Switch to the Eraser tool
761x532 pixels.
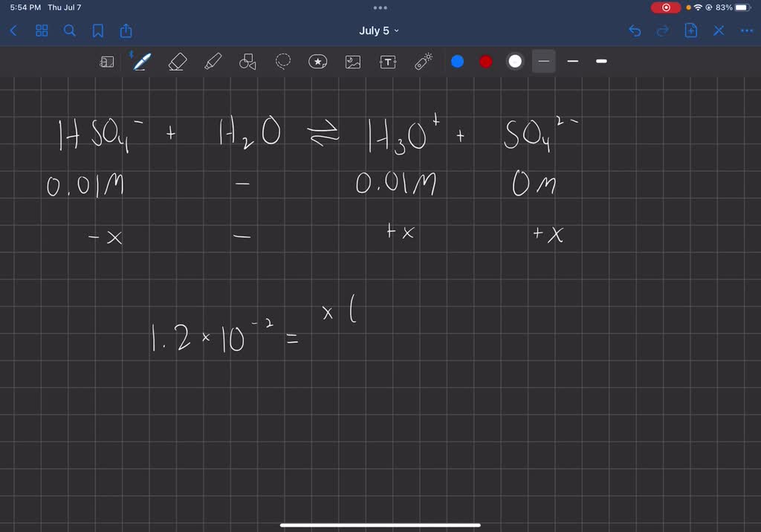point(177,62)
